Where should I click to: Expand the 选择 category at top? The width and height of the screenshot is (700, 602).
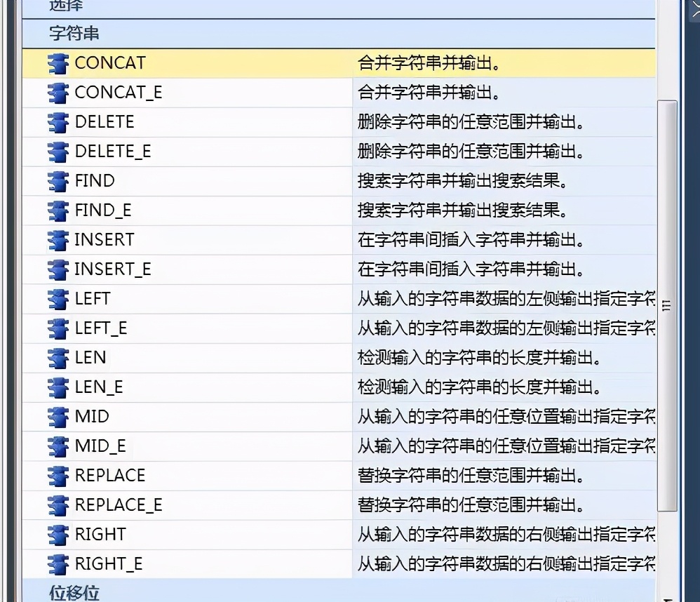[66, 6]
